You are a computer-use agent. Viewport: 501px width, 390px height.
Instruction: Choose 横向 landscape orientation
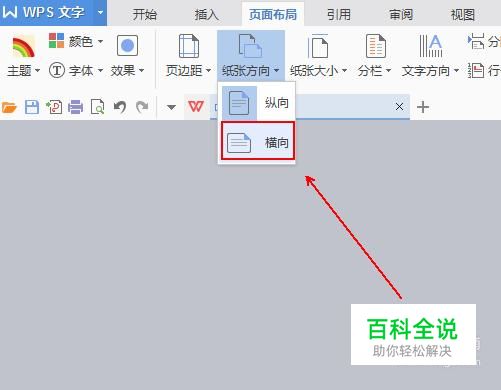(258, 141)
